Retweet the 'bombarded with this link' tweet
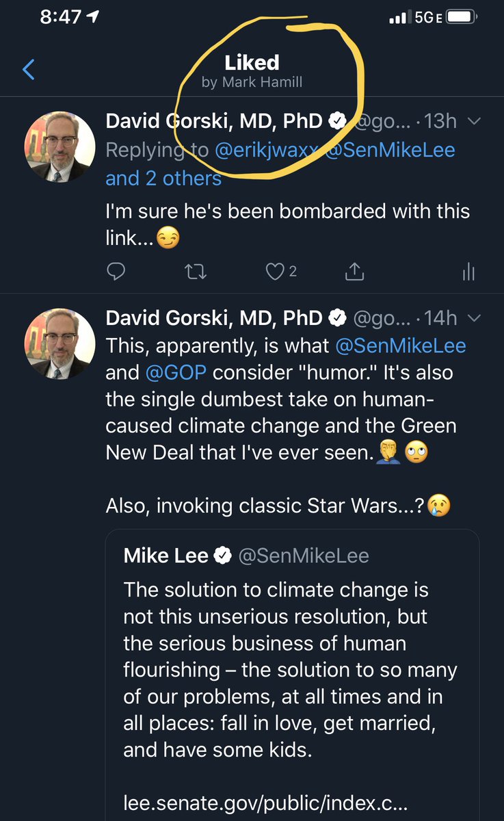The width and height of the screenshot is (504, 821). (x=196, y=272)
